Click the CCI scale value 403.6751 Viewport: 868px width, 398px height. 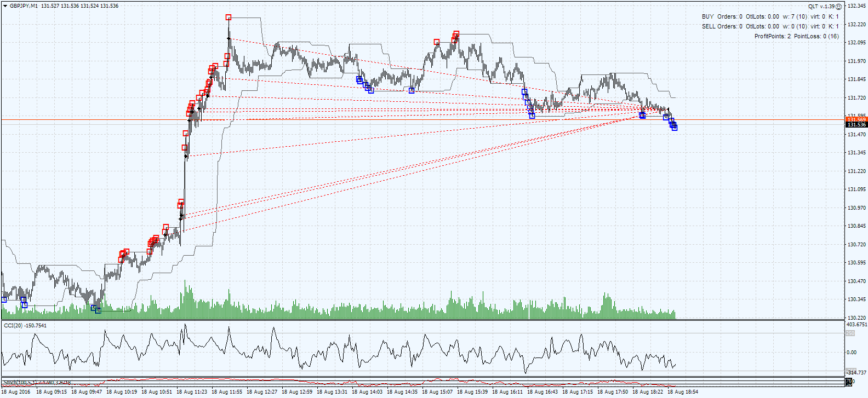[x=856, y=325]
